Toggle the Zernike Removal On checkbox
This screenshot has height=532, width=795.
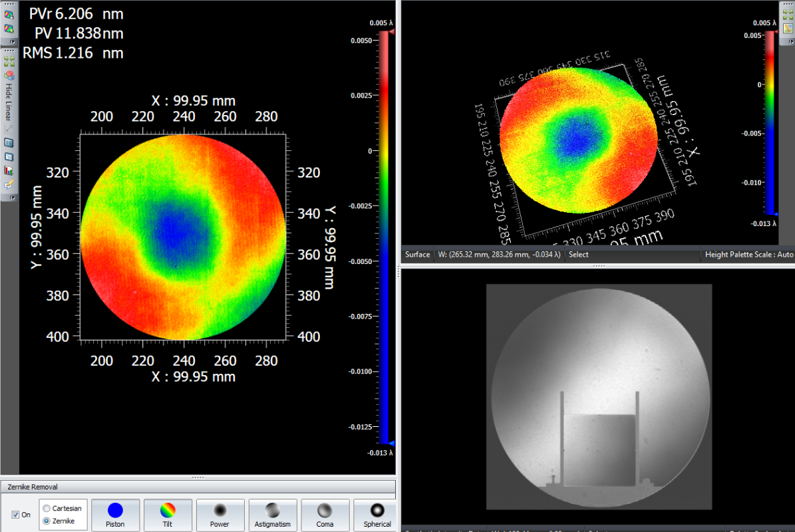tap(16, 515)
